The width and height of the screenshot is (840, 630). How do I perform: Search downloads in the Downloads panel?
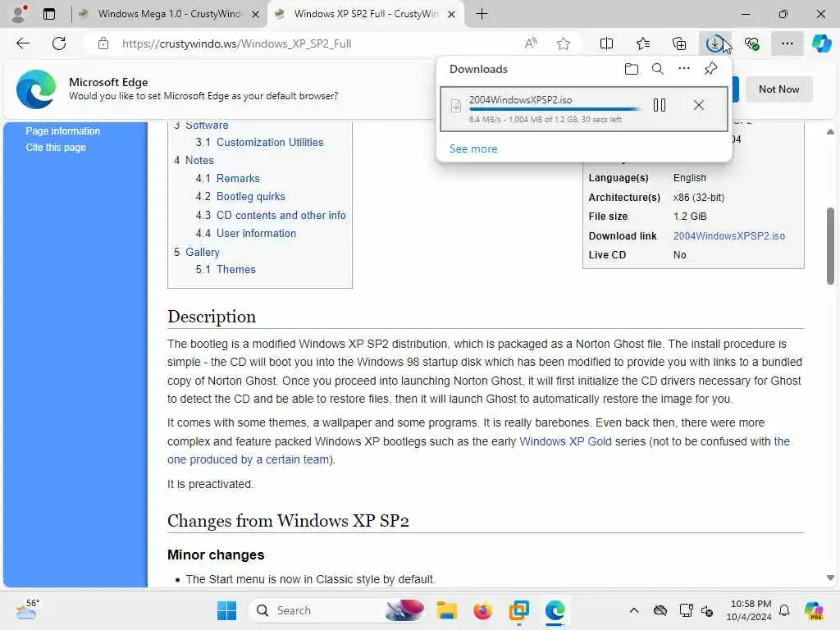657,69
